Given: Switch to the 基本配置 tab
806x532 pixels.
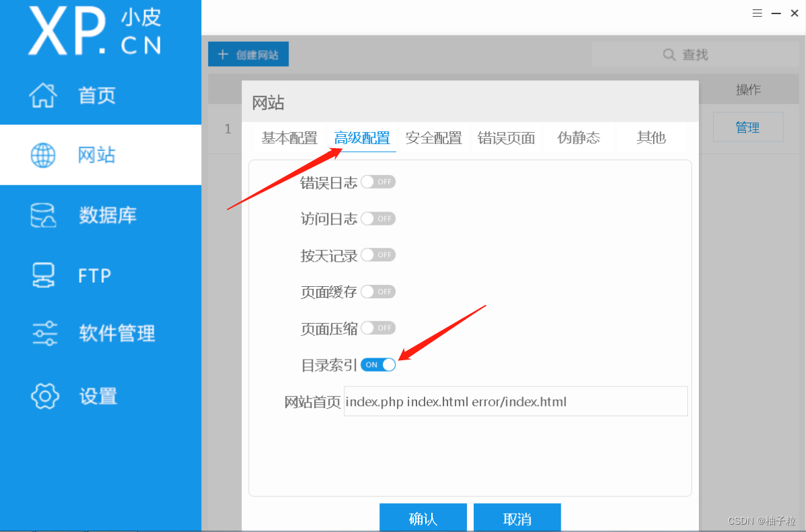Looking at the screenshot, I should coord(288,137).
